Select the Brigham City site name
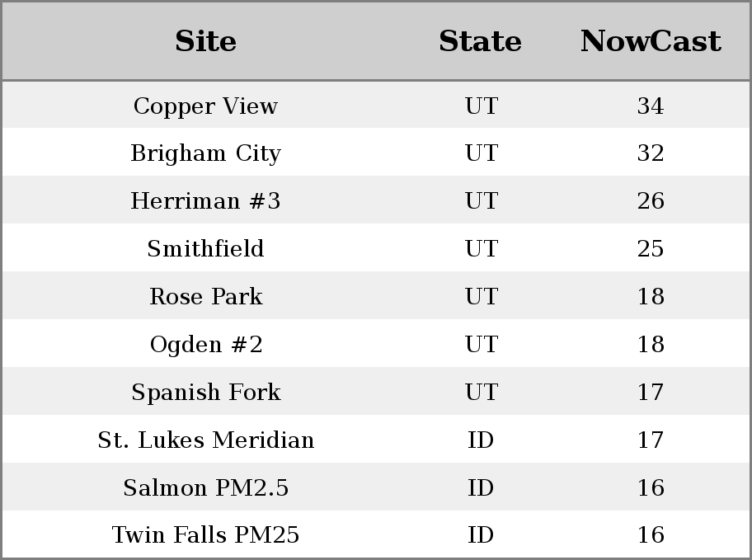 pyautogui.click(x=205, y=153)
